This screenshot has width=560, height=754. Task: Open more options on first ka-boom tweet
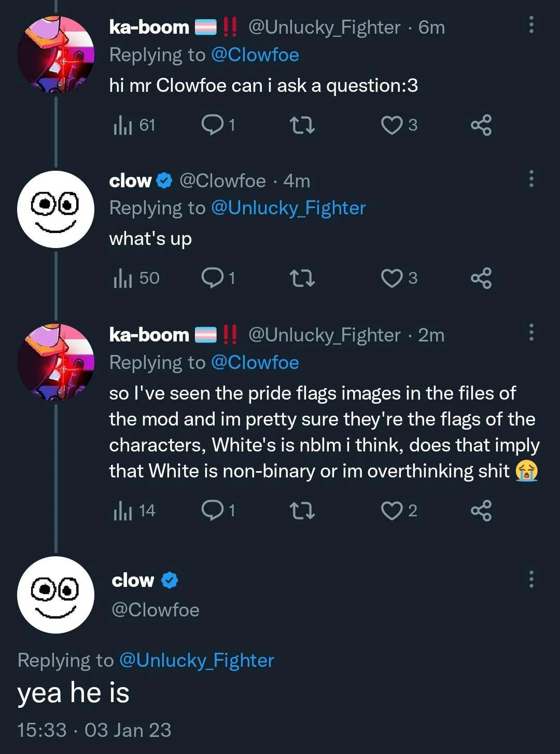point(531,25)
